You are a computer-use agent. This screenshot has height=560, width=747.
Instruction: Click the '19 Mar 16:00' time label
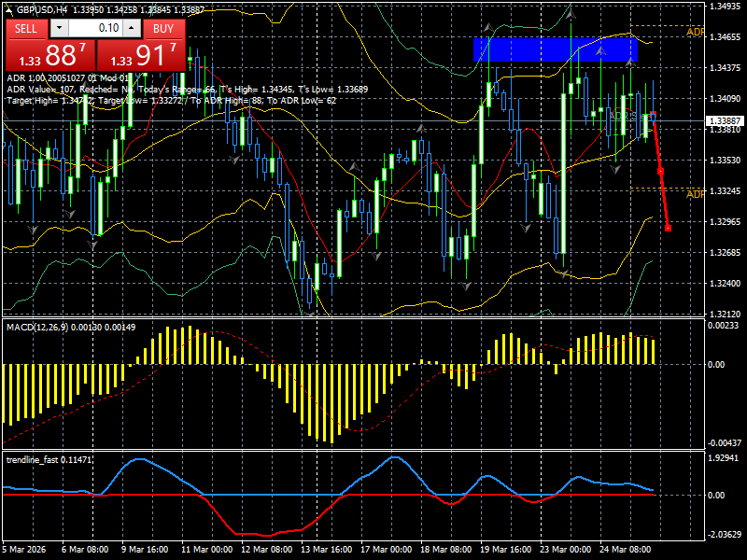pos(506,549)
